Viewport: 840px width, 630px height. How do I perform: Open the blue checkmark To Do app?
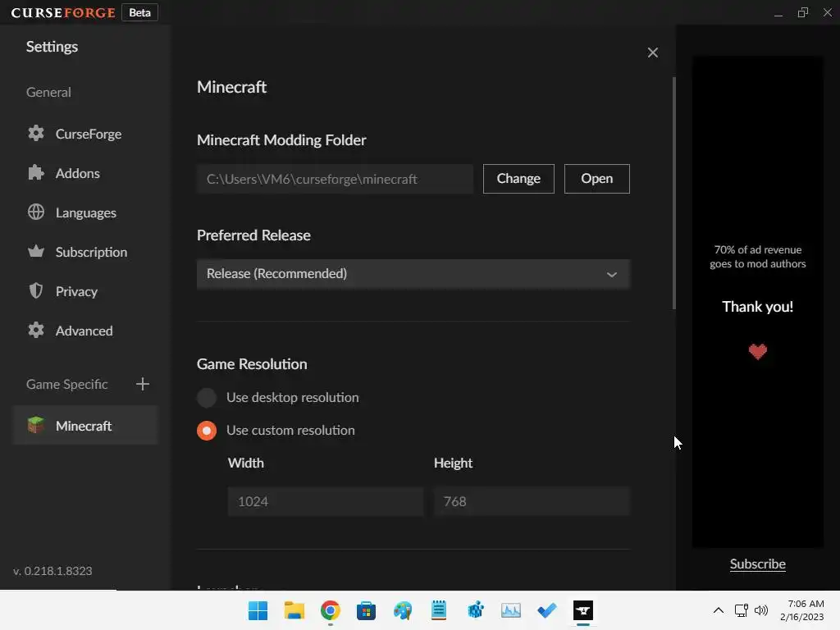pos(547,610)
